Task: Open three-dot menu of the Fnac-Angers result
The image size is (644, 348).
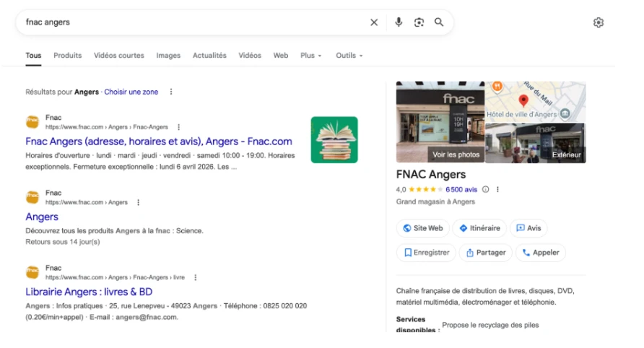Action: (178, 127)
